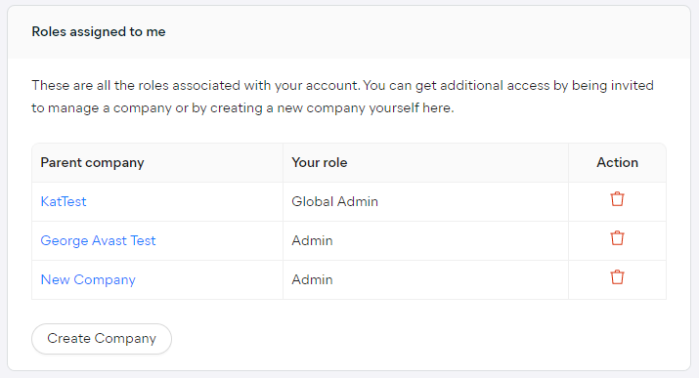Click the sentence starting 'These are all the roles'

[196, 85]
